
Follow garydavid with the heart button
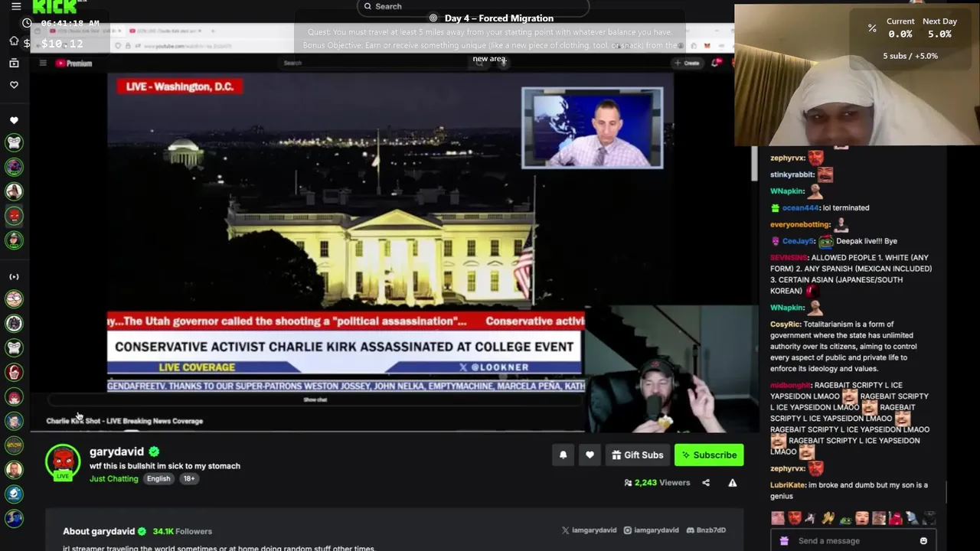coord(590,455)
